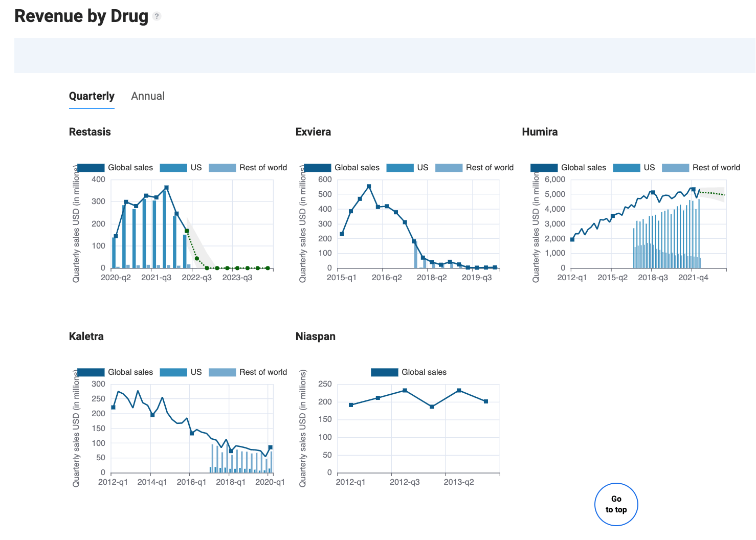This screenshot has height=540, width=756.
Task: Click 2014-q1 axis label on Kaletra chart
Action: [x=152, y=482]
